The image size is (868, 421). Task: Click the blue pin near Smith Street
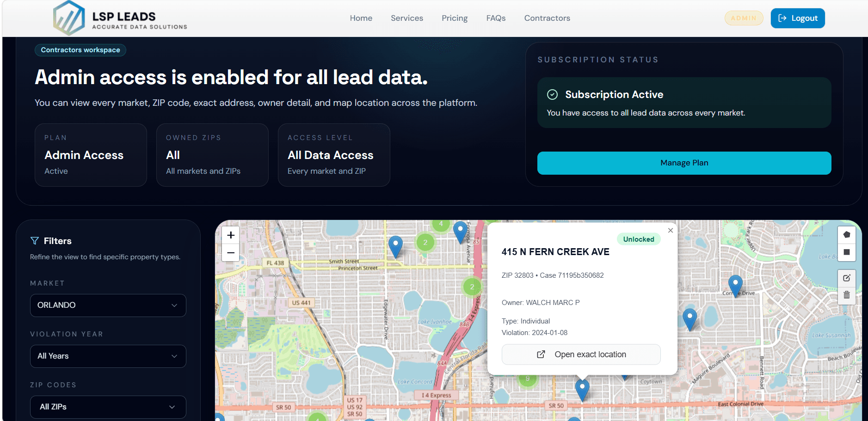click(x=395, y=246)
